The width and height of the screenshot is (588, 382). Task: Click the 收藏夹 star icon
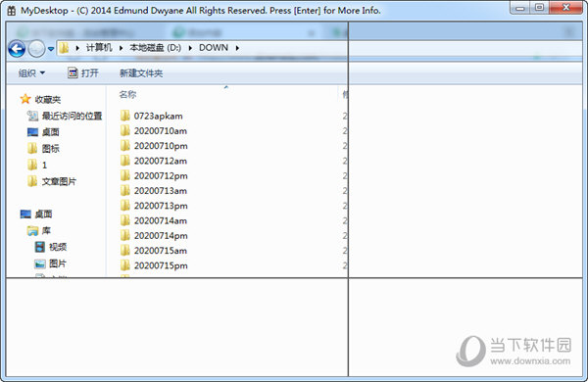25,99
